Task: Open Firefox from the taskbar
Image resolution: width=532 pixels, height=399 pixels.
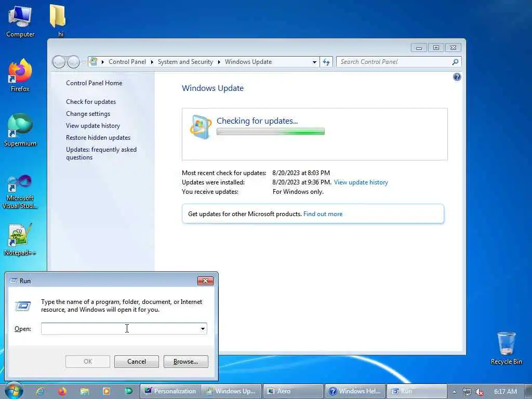Action: pyautogui.click(x=62, y=391)
